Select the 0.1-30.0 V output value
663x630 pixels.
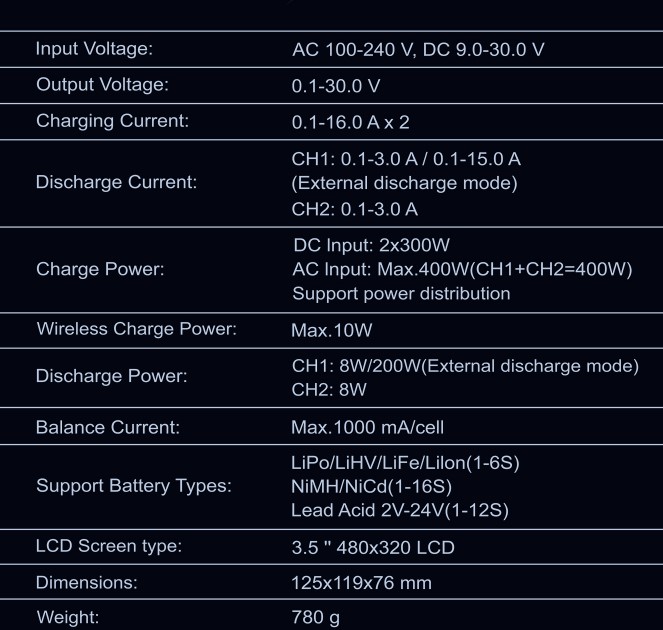pyautogui.click(x=336, y=87)
